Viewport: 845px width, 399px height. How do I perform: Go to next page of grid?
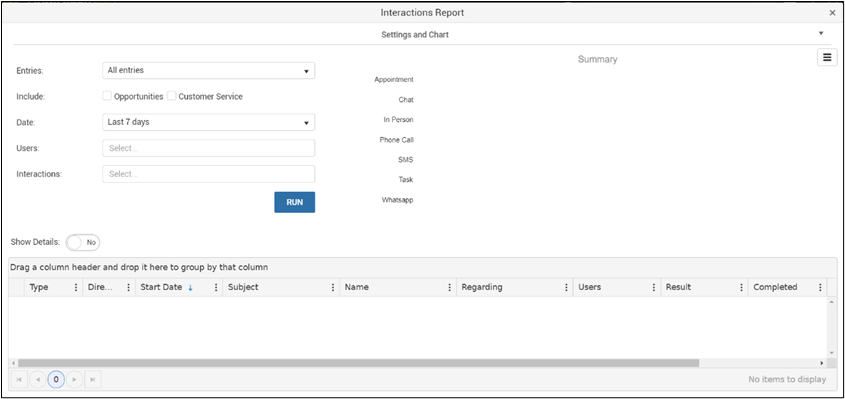[74, 380]
